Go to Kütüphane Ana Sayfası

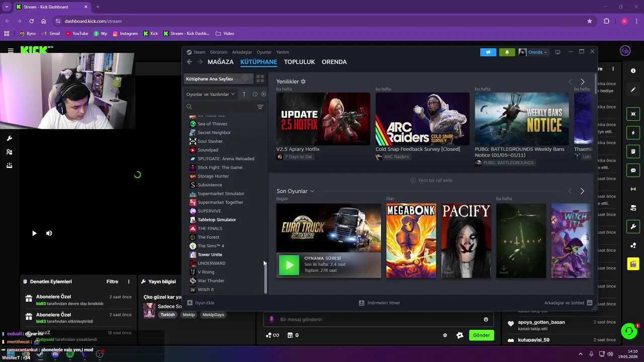tap(219, 79)
